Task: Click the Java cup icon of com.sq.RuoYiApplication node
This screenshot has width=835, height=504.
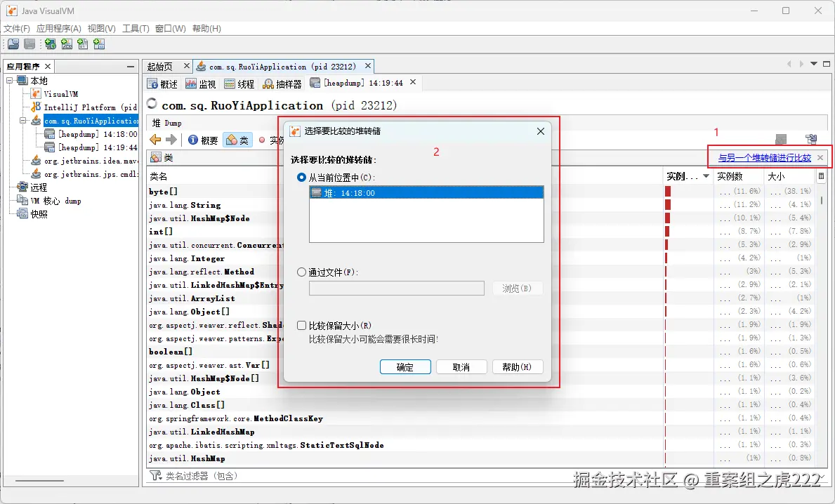Action: (37, 120)
